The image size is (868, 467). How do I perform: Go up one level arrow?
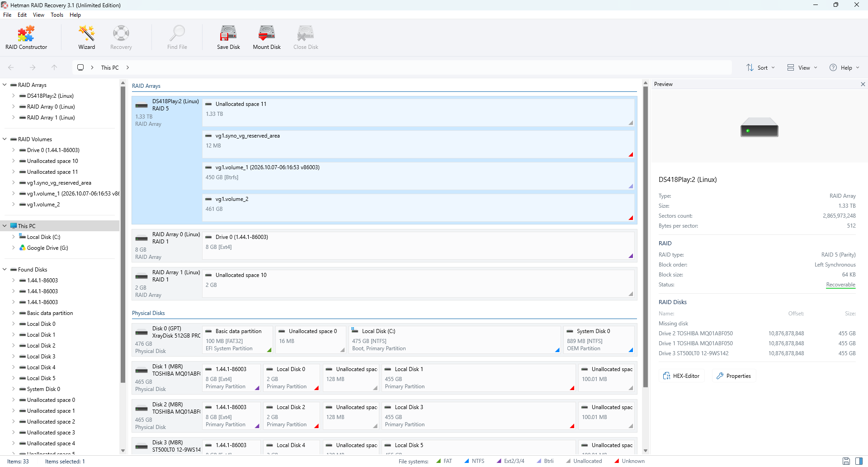point(54,67)
